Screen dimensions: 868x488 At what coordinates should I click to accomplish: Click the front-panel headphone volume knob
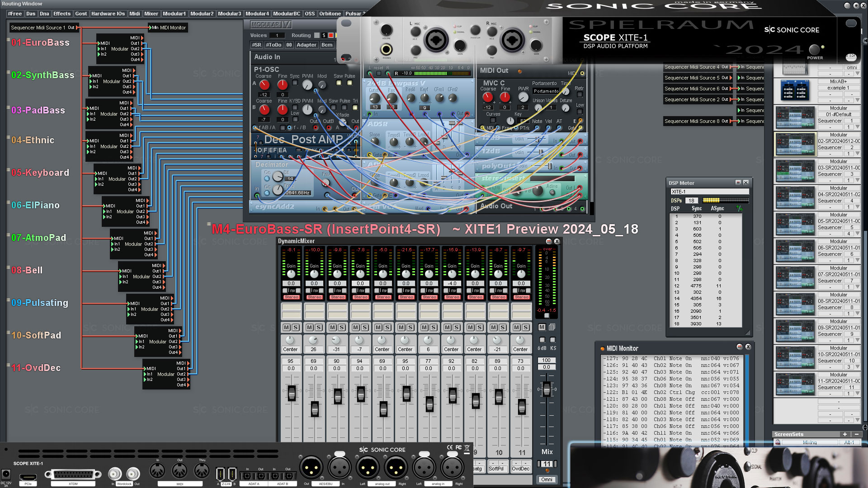pos(386,30)
